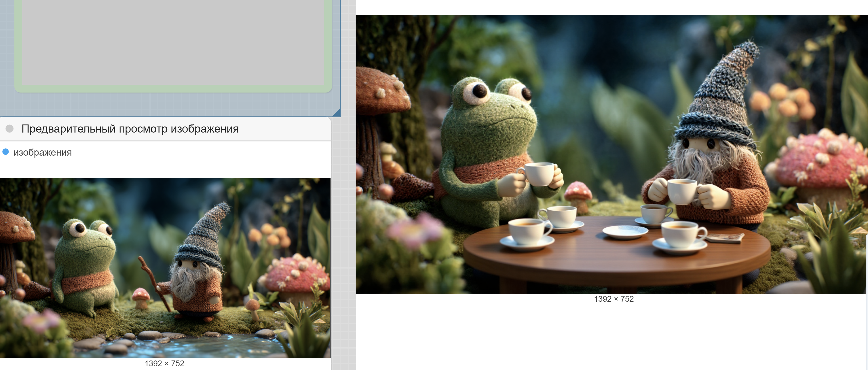Screen dimensions: 868x370
Task: Open the left frog and gnome preview thumbnail
Action: (x=165, y=268)
